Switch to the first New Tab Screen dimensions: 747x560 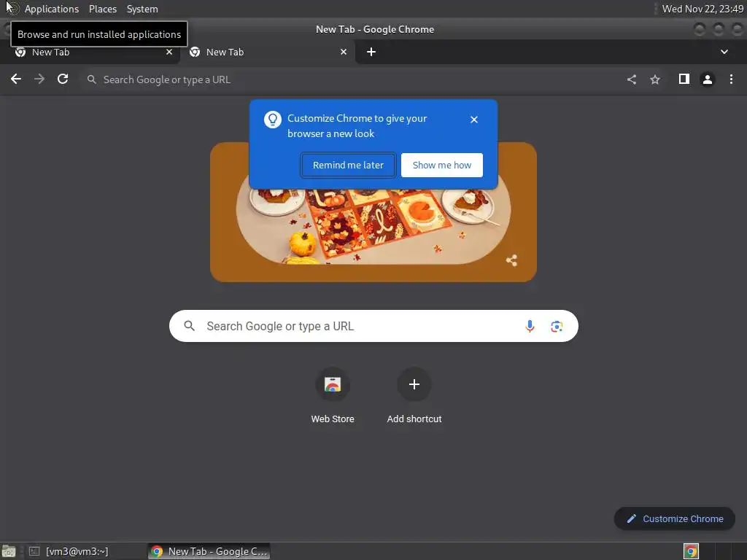(90, 52)
